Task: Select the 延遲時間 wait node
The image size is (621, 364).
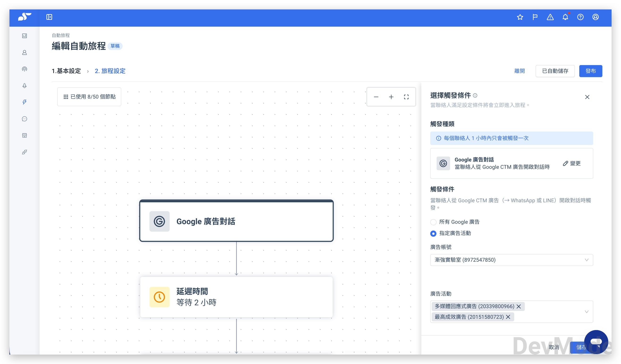Action: click(236, 297)
